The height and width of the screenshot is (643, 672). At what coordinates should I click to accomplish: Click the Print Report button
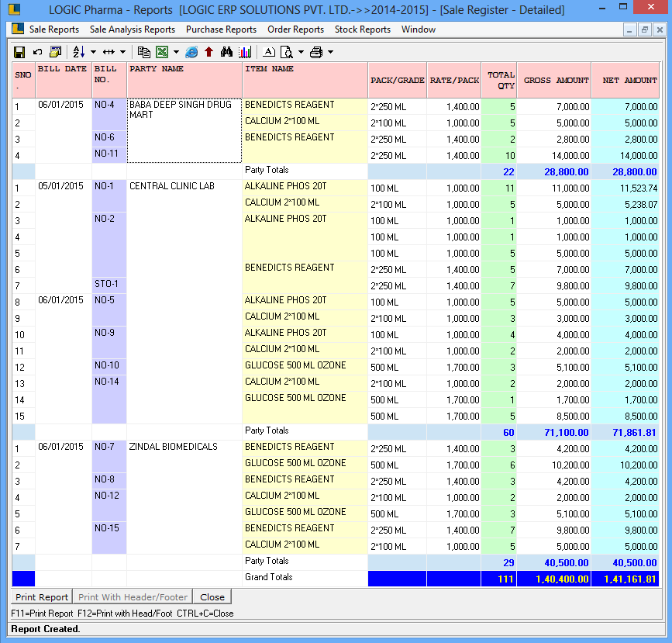[42, 596]
